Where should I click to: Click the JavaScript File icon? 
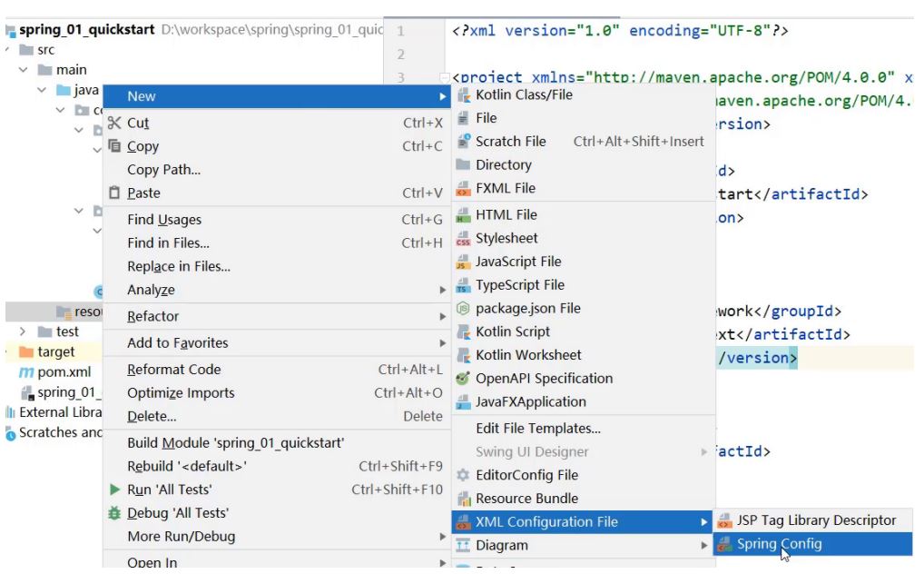click(463, 262)
